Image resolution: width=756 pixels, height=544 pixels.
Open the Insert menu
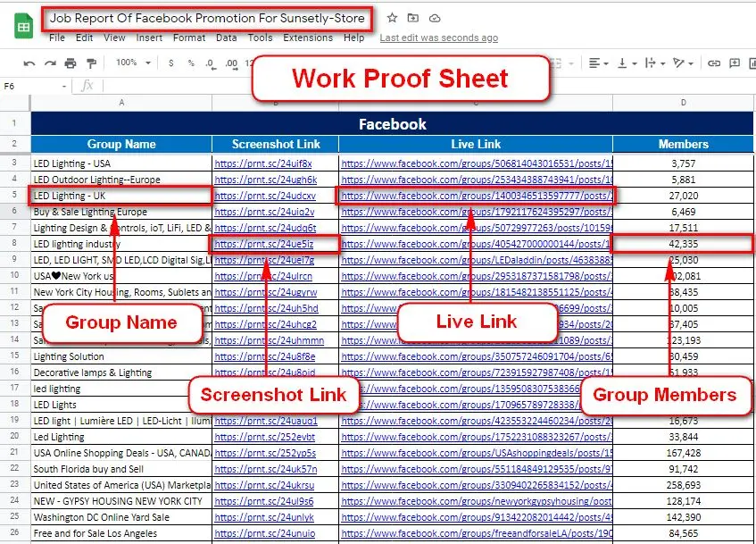[x=149, y=38]
